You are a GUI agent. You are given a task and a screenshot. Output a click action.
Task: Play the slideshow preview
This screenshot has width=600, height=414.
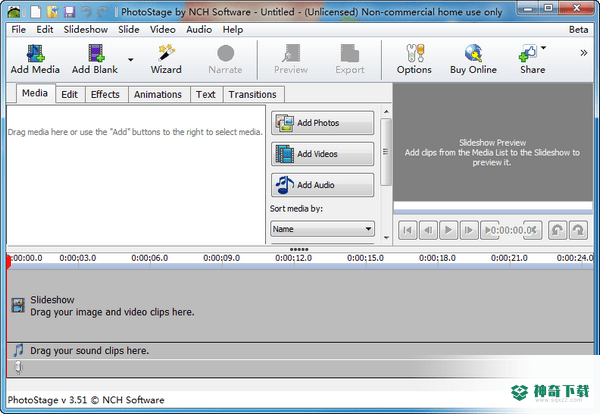448,230
